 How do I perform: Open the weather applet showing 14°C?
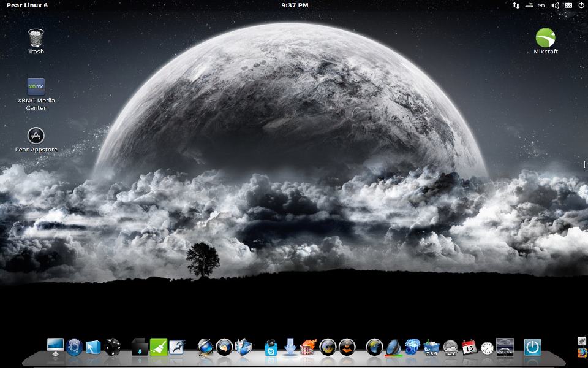[451, 348]
